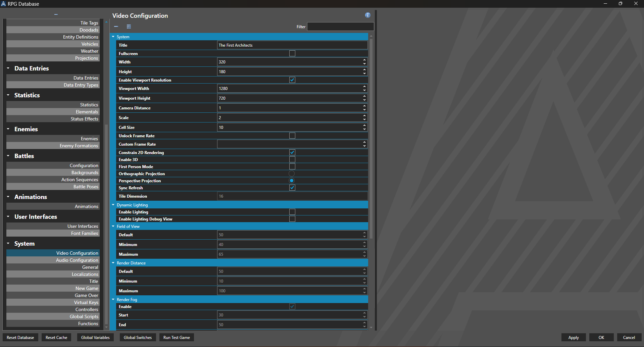This screenshot has height=347, width=644.
Task: Click the RPG Database logo in the title bar
Action: point(4,4)
